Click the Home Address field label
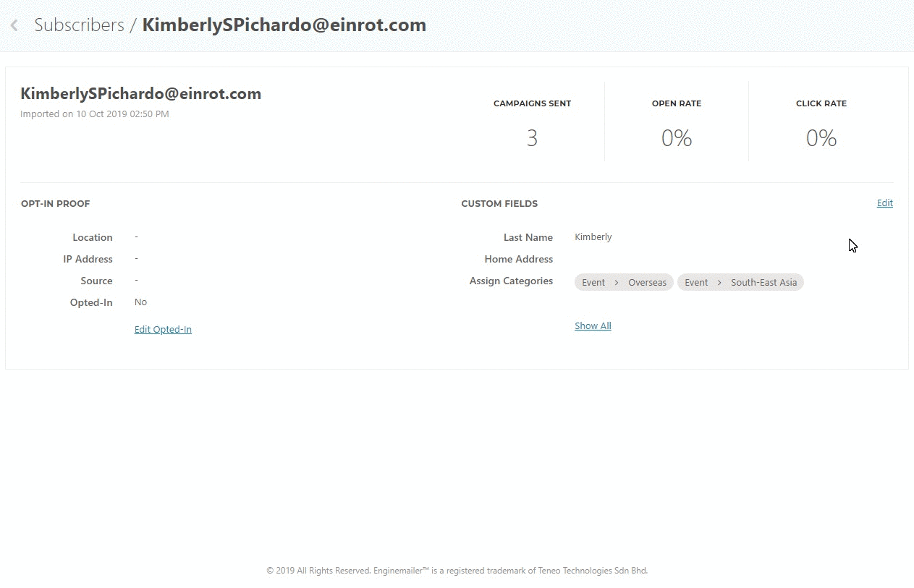The width and height of the screenshot is (914, 588). pos(518,259)
